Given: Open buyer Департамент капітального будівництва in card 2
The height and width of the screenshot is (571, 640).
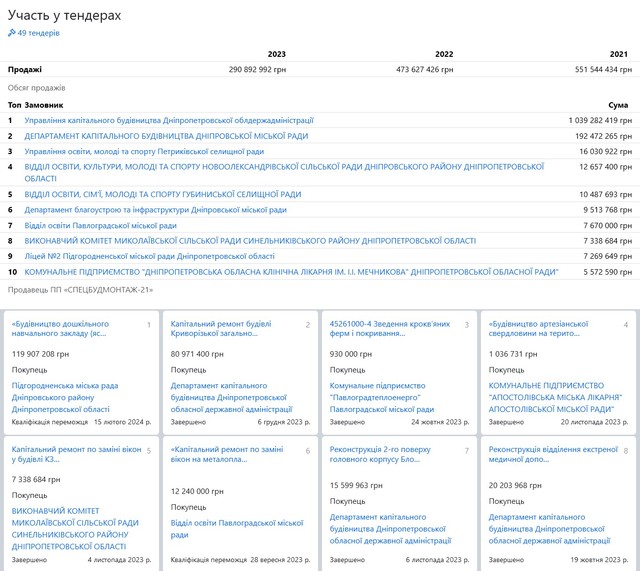Looking at the screenshot, I should 231,397.
